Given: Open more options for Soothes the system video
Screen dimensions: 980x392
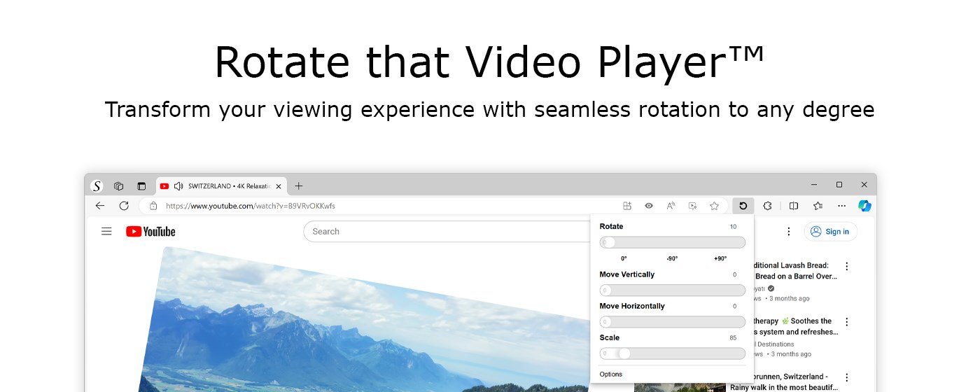Looking at the screenshot, I should point(846,322).
